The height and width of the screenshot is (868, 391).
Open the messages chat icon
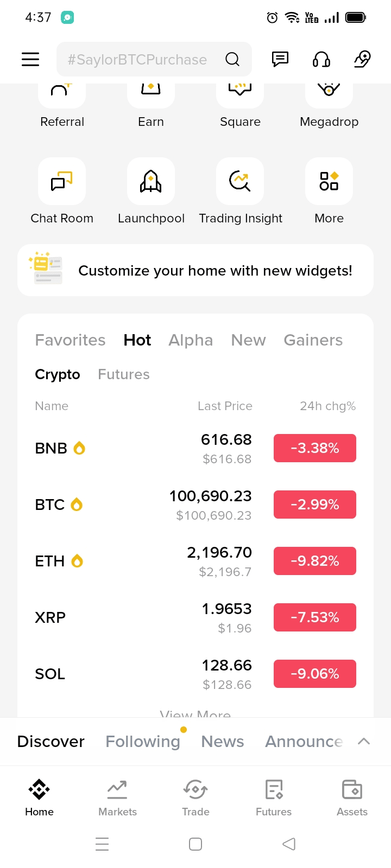point(280,59)
